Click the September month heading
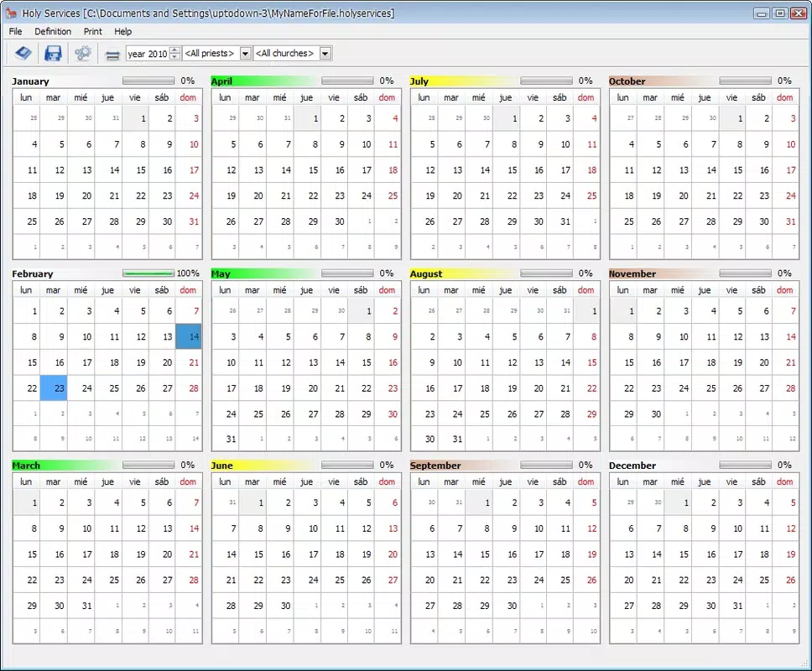812x671 pixels. click(x=435, y=466)
